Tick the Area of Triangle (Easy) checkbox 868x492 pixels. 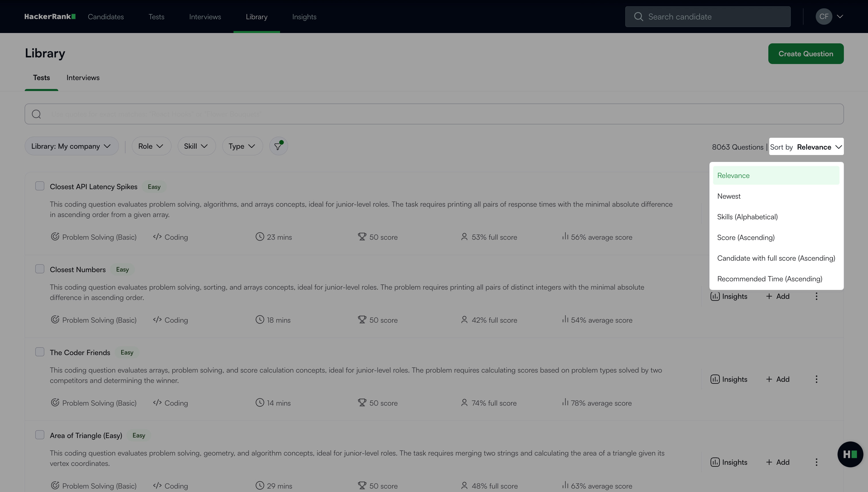40,435
